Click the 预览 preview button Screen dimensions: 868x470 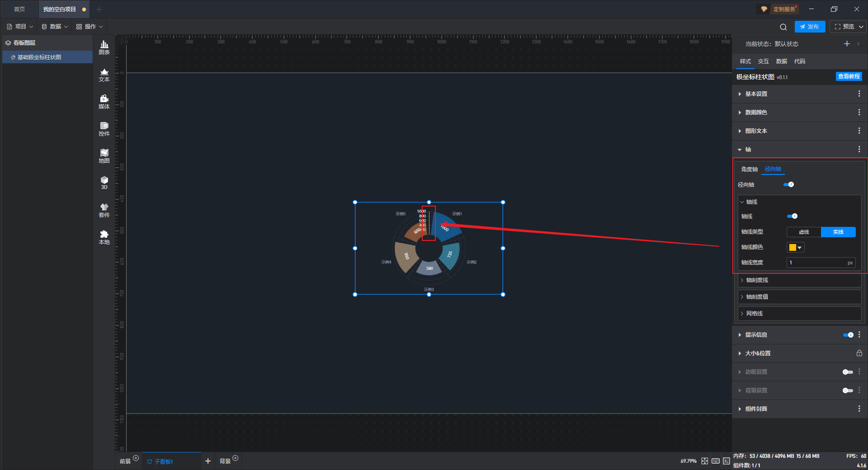pyautogui.click(x=844, y=27)
